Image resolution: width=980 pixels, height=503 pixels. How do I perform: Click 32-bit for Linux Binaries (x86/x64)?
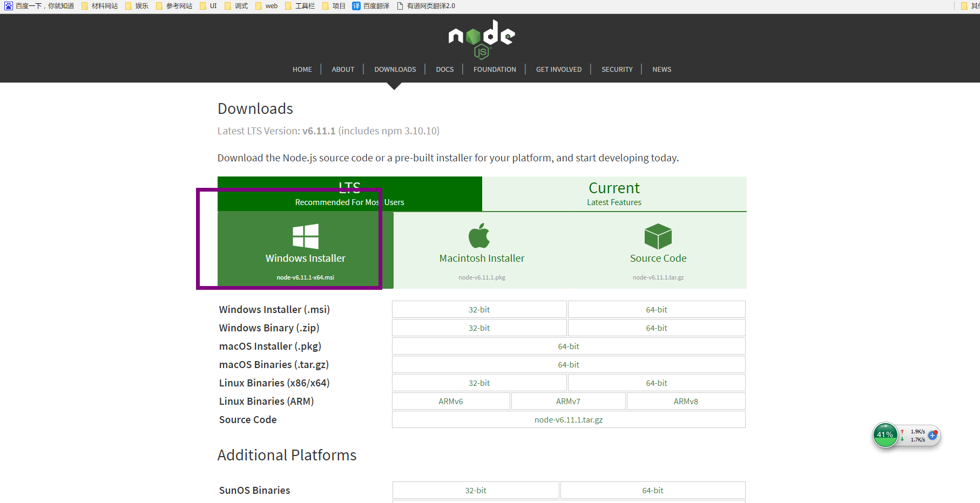pyautogui.click(x=479, y=383)
